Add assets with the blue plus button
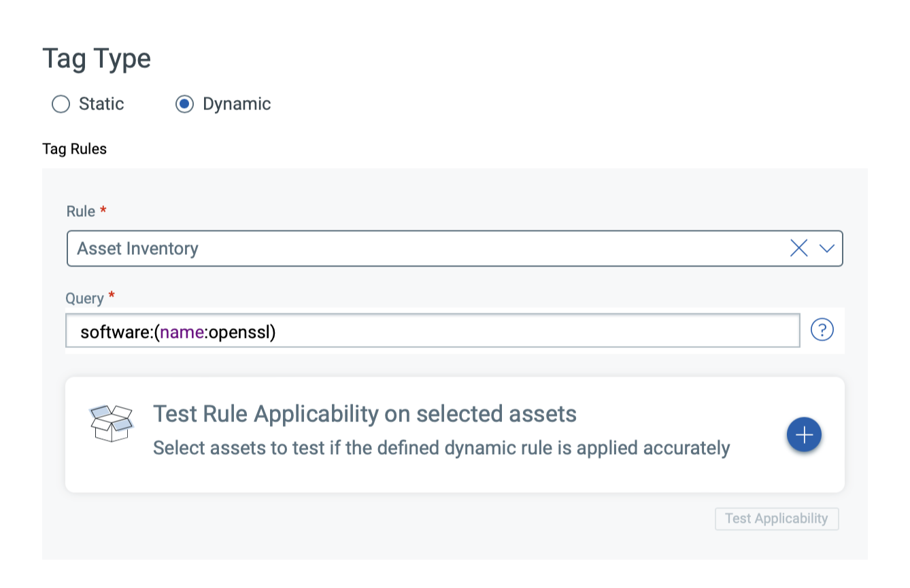 804,434
